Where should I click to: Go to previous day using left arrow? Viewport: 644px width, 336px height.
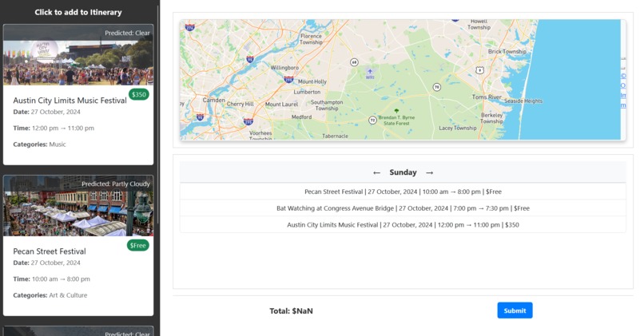click(376, 172)
